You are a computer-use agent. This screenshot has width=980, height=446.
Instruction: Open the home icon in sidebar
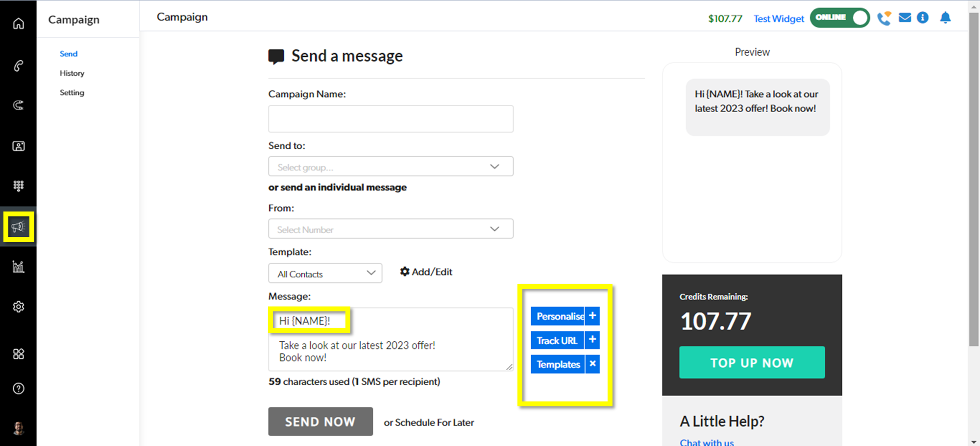pos(18,23)
